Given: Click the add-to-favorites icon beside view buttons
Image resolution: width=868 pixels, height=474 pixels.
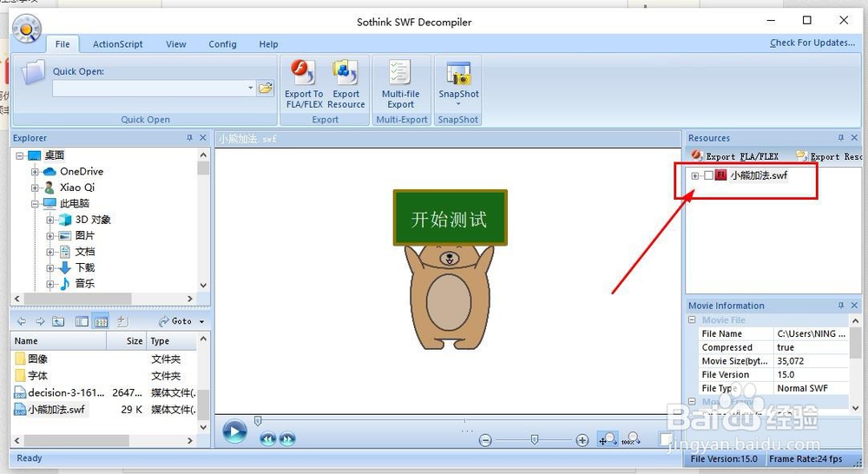Looking at the screenshot, I should pyautogui.click(x=122, y=321).
